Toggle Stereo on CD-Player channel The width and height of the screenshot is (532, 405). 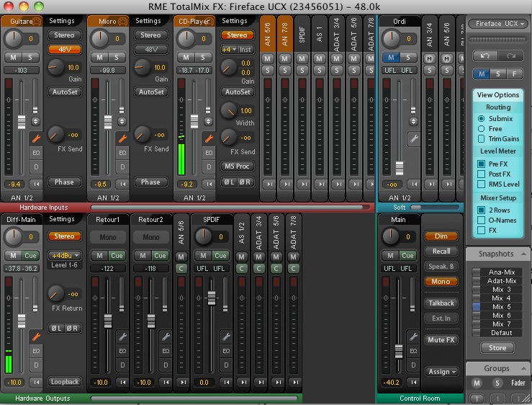pyautogui.click(x=237, y=35)
